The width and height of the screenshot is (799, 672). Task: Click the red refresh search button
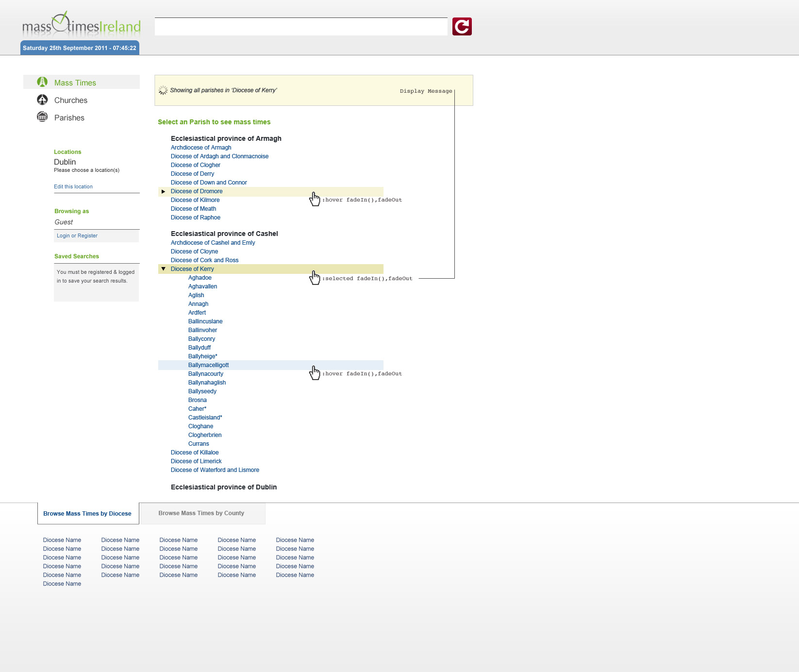(462, 27)
